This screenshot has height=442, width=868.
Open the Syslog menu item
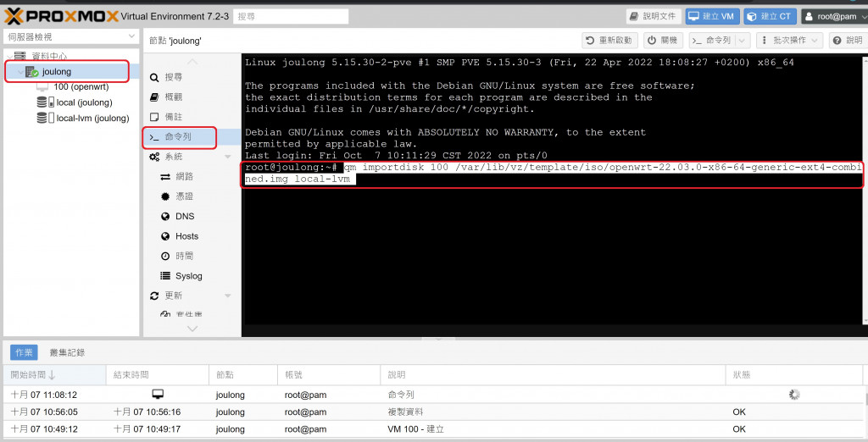[189, 276]
